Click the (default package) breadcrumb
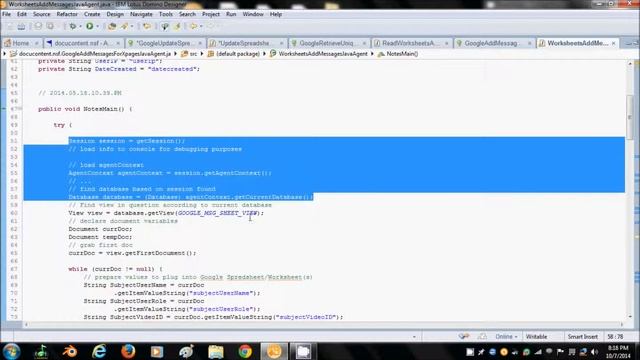The height and width of the screenshot is (360, 640). [234, 54]
